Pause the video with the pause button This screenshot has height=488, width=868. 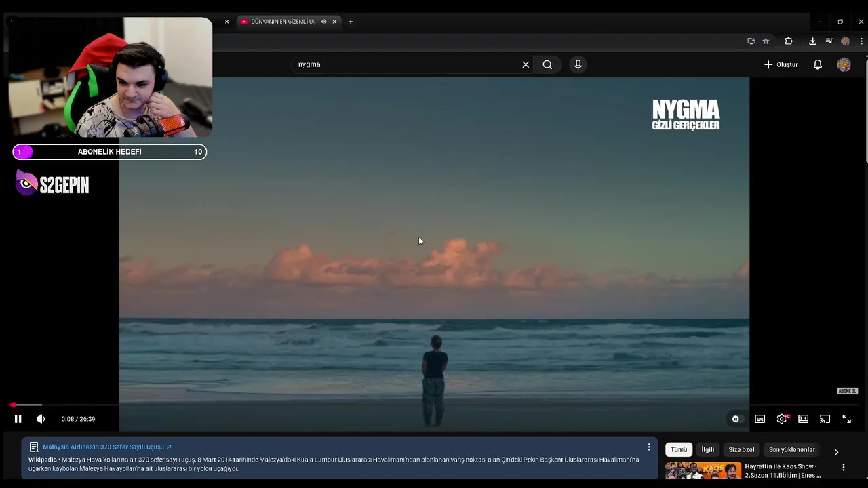click(18, 419)
